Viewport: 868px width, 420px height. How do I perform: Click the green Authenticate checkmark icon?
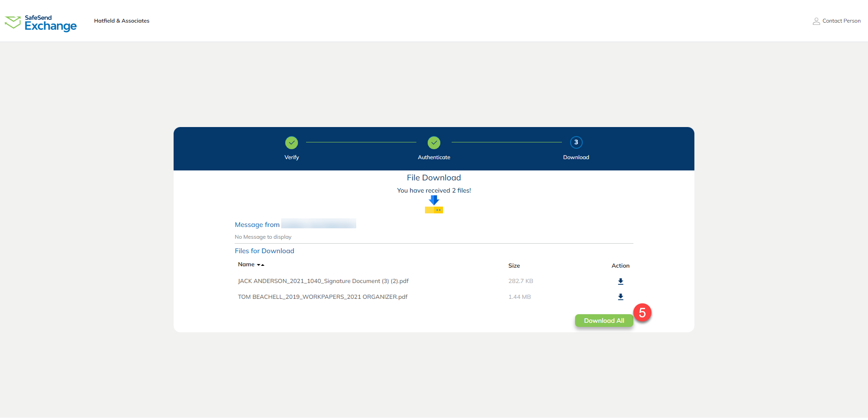click(x=434, y=142)
